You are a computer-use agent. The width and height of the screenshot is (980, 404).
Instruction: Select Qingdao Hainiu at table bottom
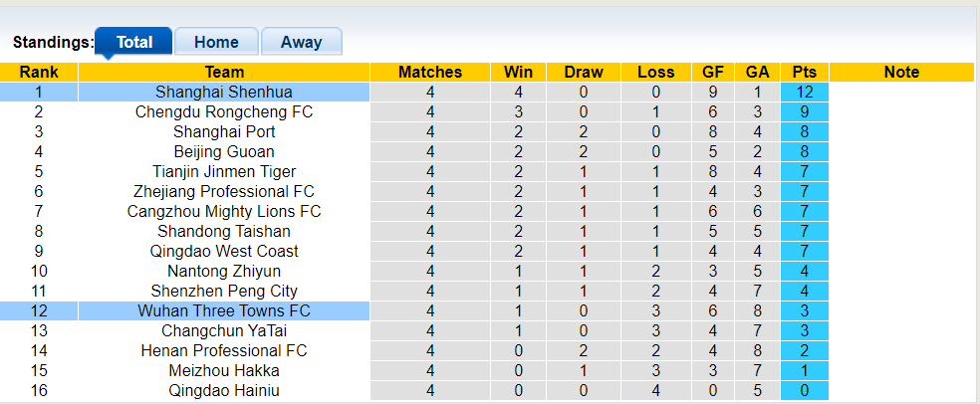pos(224,390)
